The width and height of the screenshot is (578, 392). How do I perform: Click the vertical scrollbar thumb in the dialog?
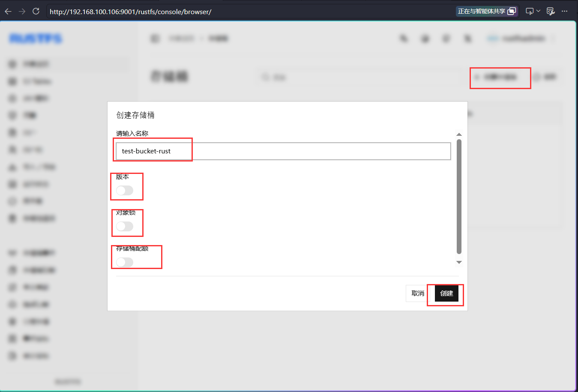459,197
